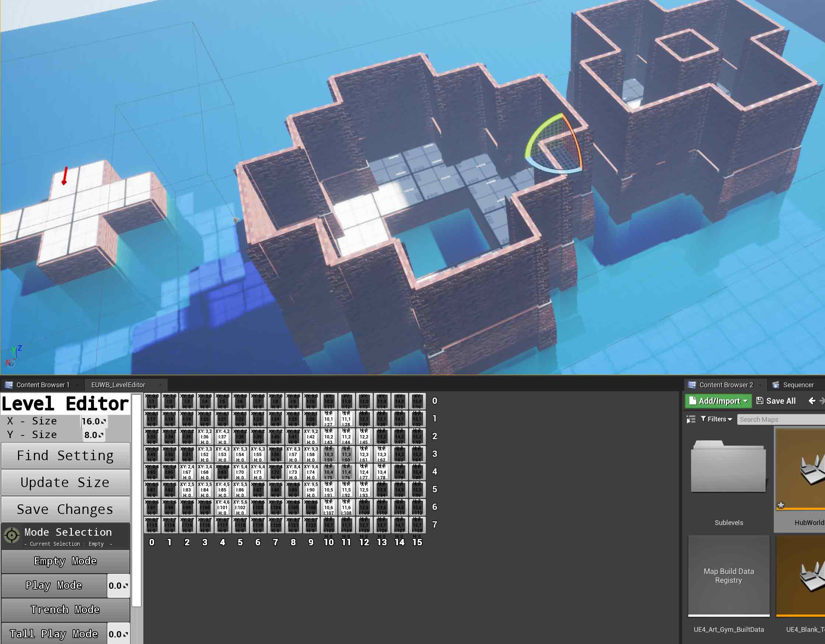Toggle grid cell XY: 12,2

point(364,437)
